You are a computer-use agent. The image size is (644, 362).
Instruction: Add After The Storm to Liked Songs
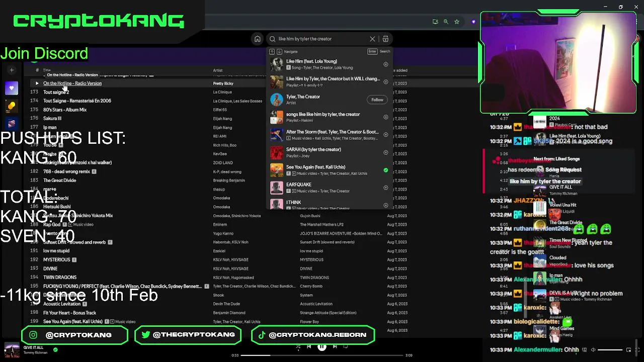(x=386, y=135)
